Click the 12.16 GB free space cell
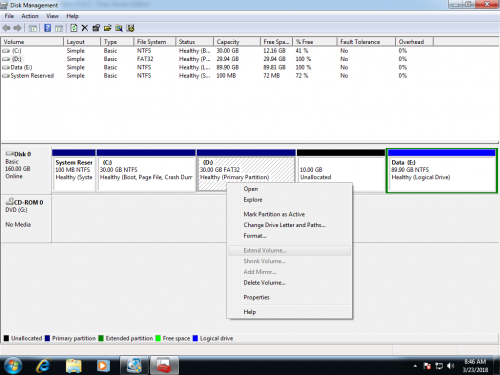The height and width of the screenshot is (375, 500). pos(274,51)
